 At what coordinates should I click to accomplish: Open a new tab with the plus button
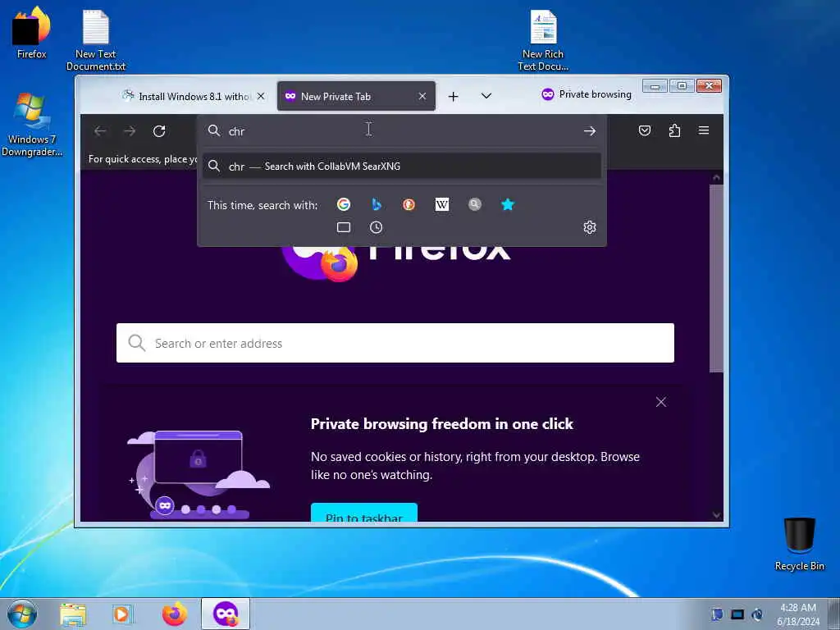click(453, 97)
